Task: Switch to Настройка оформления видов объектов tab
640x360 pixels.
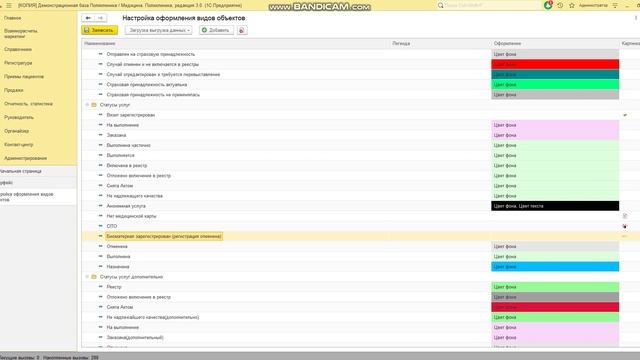Action: tap(38, 197)
